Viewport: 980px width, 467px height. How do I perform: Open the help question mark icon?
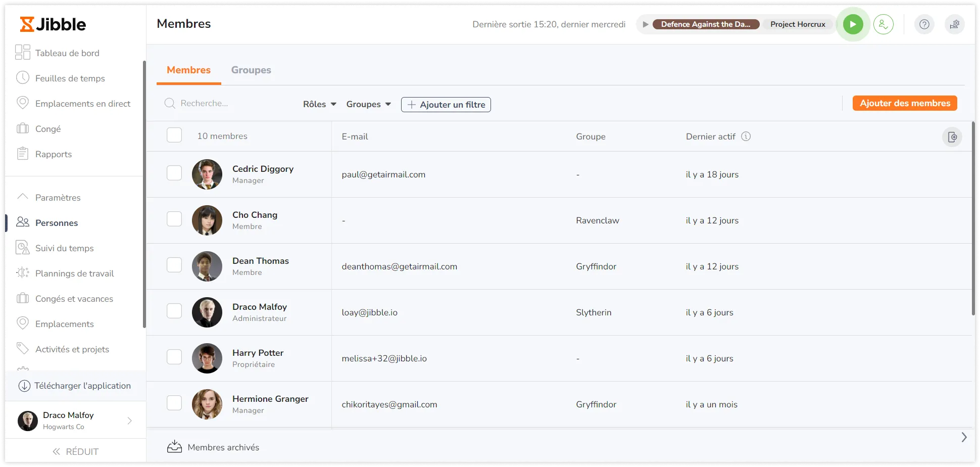pyautogui.click(x=924, y=24)
